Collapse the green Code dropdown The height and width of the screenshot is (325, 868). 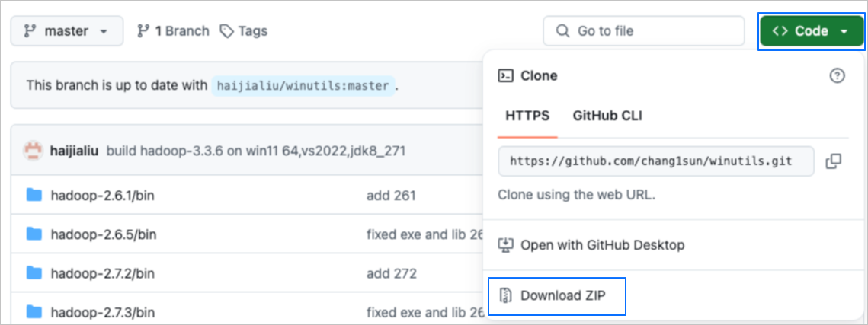(x=811, y=31)
